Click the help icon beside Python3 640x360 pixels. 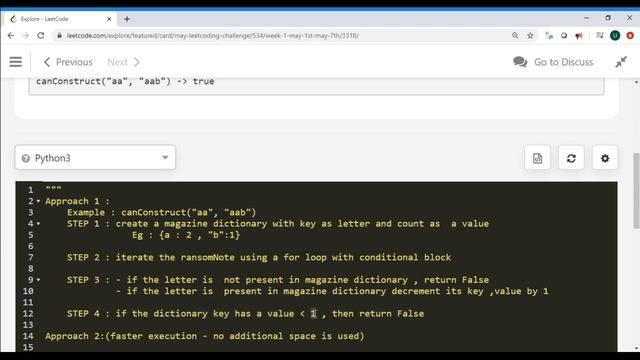tap(25, 158)
